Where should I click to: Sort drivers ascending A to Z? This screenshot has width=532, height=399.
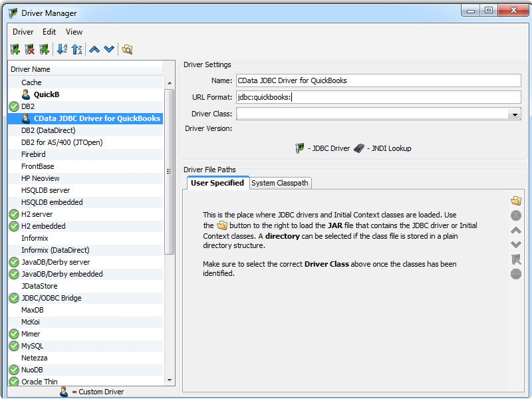[x=62, y=49]
